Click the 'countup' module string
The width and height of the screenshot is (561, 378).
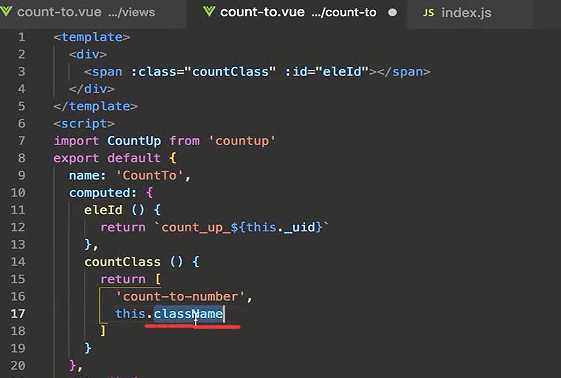point(242,141)
